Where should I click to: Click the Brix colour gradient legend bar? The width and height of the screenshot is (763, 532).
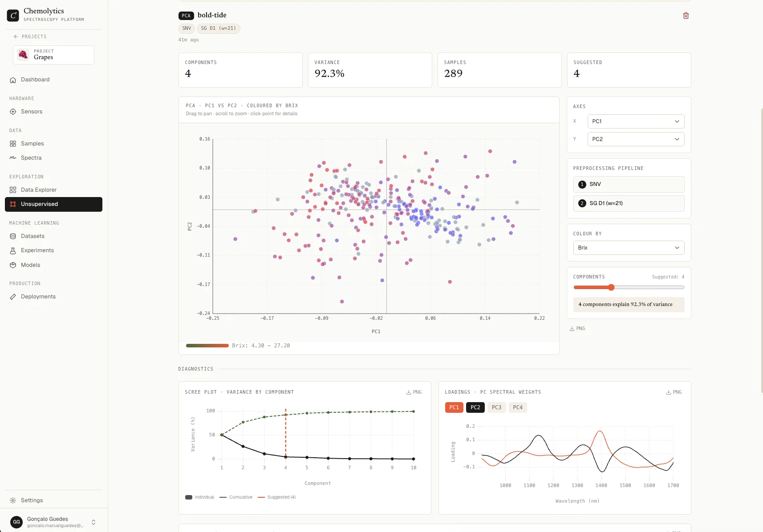pyautogui.click(x=207, y=346)
